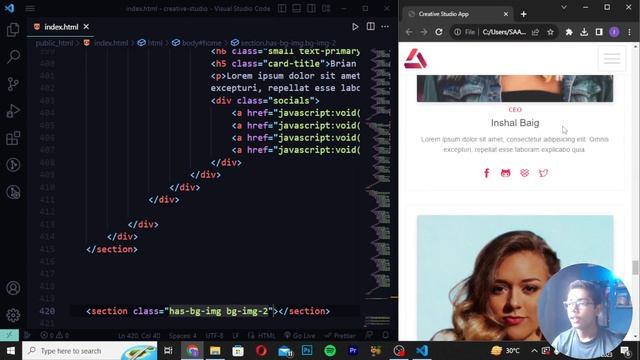Open remote window indicator in status bar
The width and height of the screenshot is (640, 360).
(x=9, y=335)
